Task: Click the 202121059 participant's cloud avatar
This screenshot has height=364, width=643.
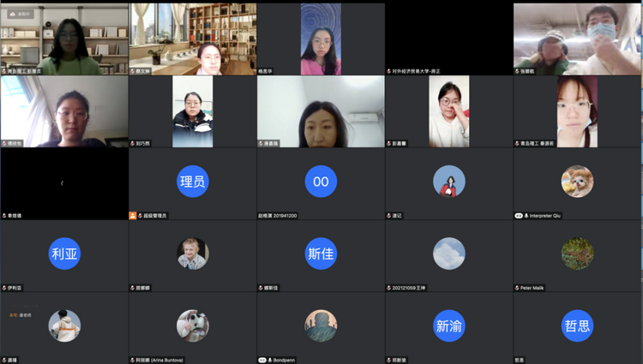Action: 449,254
